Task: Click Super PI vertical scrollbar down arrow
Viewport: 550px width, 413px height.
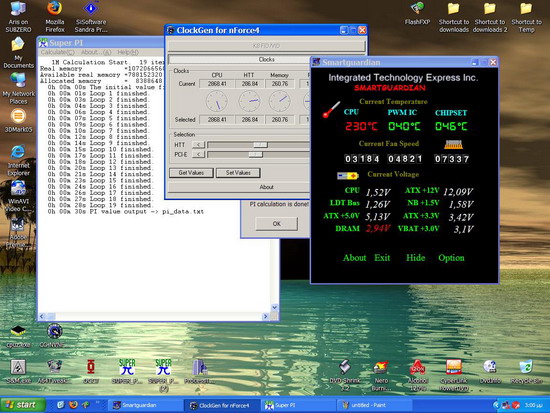Action: tap(275, 307)
